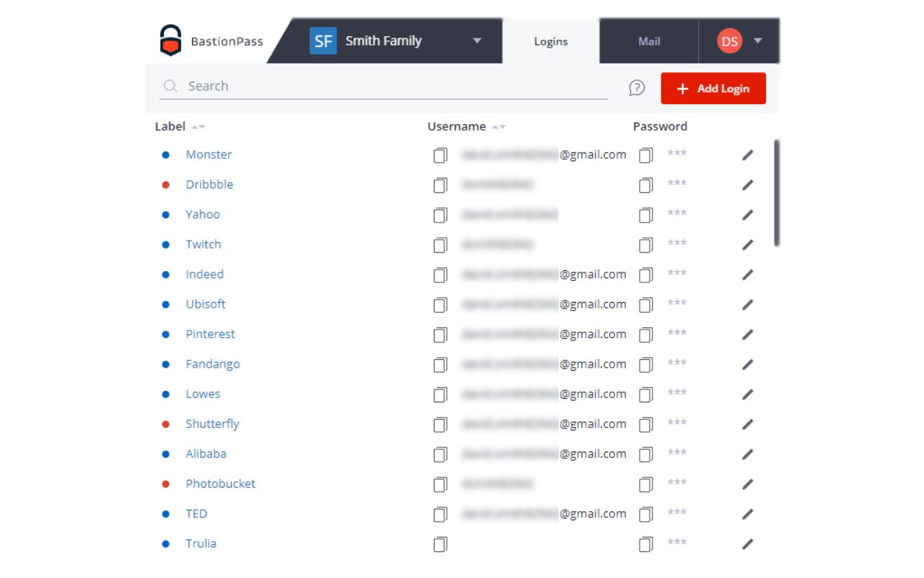Open the TED login link
This screenshot has width=924, height=578.
tap(196, 514)
